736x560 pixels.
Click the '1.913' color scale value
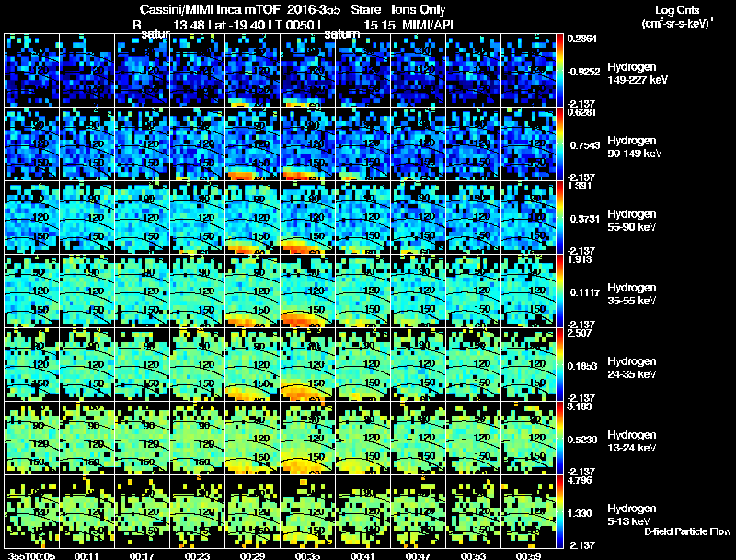pos(579,259)
